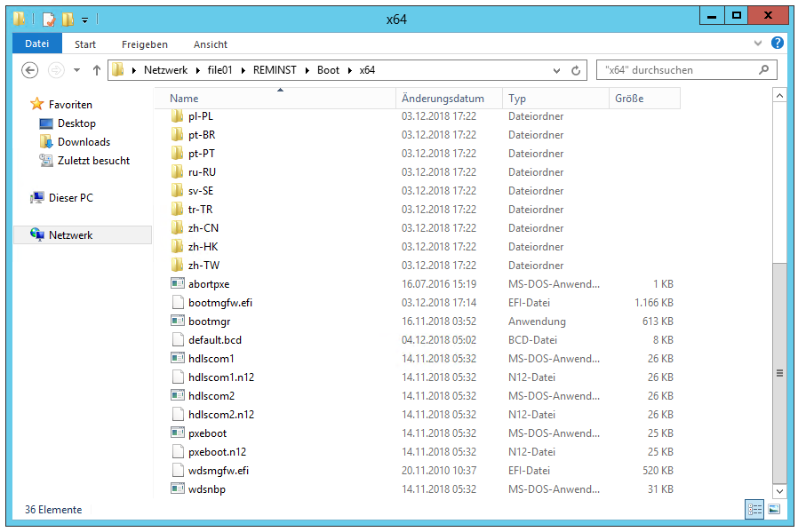Sort by the Name column header
798x532 pixels.
click(x=275, y=99)
